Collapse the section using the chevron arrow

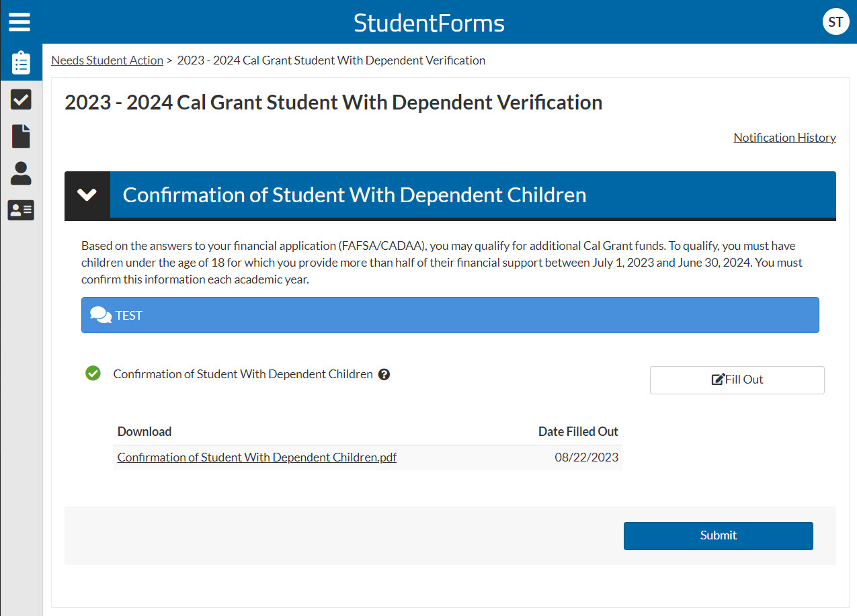click(x=87, y=195)
